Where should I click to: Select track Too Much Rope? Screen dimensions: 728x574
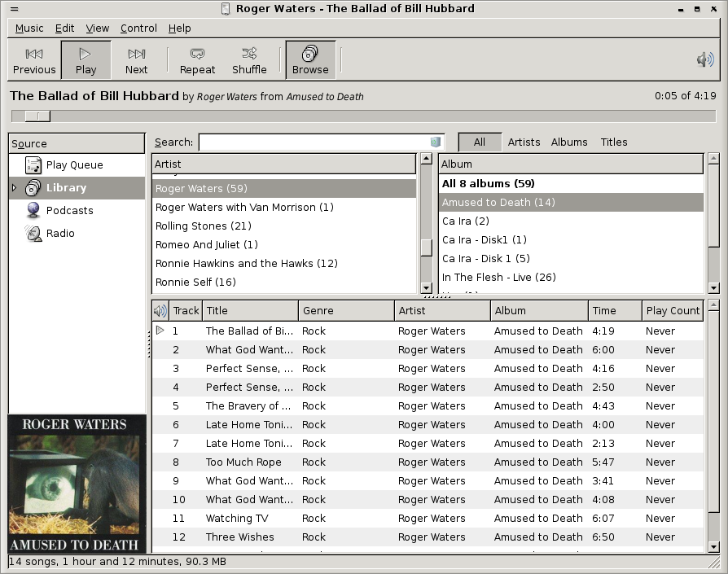428,462
